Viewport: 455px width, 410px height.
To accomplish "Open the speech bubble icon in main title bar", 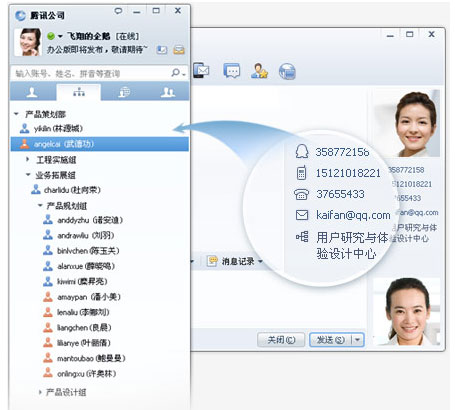I will click(x=118, y=11).
